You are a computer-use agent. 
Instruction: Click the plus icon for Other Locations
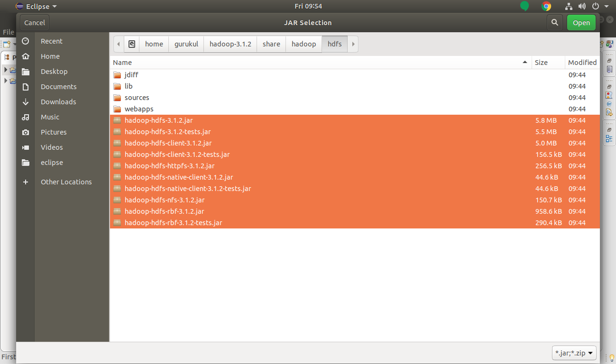26,182
